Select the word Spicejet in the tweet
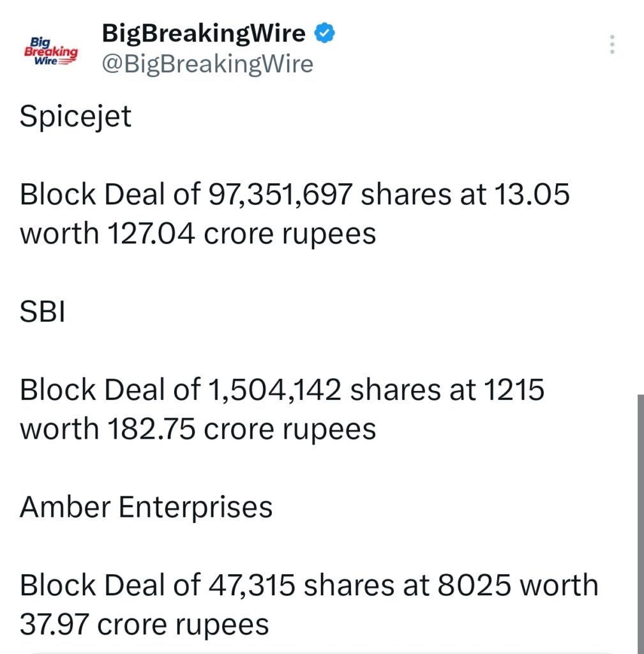Viewport: 644px width, 654px height. [75, 116]
